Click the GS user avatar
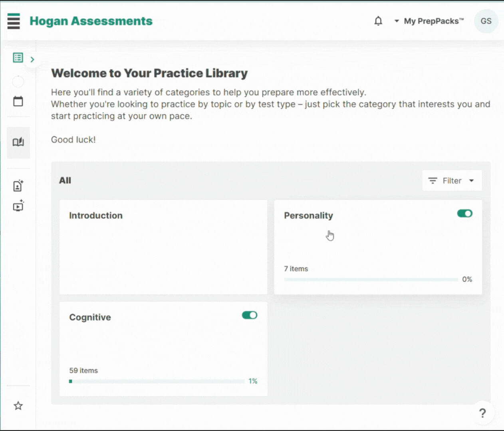The height and width of the screenshot is (431, 504). pos(486,21)
